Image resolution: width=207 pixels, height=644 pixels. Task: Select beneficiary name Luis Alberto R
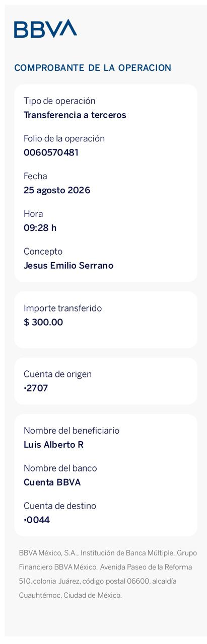(x=53, y=445)
